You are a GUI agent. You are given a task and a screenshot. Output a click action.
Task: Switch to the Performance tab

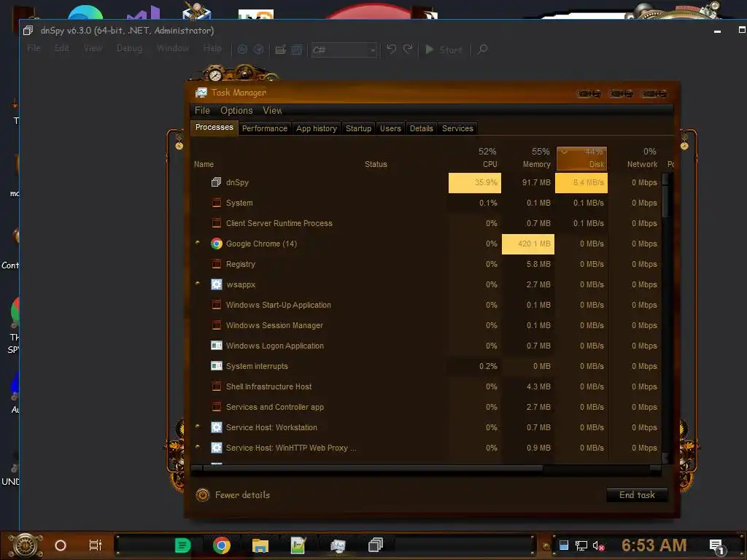pyautogui.click(x=265, y=128)
